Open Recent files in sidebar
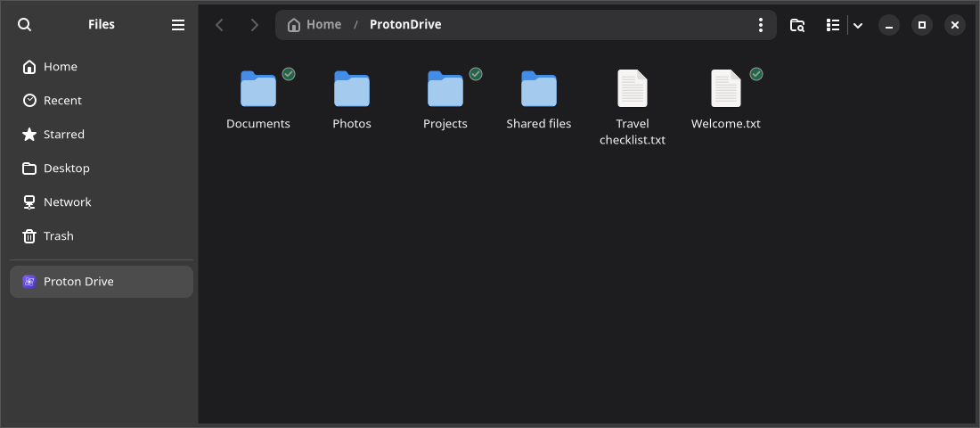This screenshot has width=980, height=428. click(102, 101)
